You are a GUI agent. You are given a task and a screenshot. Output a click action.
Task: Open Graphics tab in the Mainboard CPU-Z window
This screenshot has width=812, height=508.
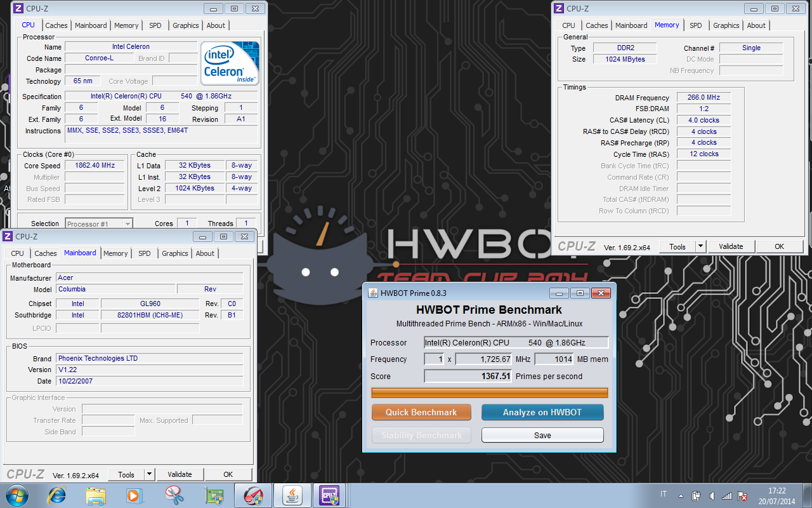tap(175, 253)
